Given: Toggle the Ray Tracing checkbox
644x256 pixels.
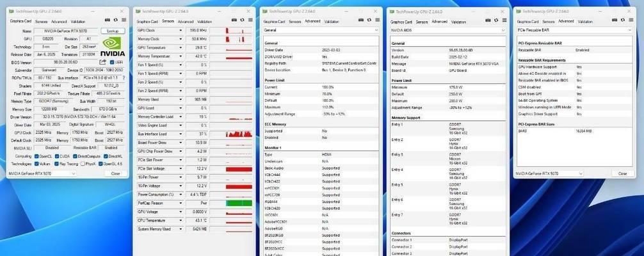Looking at the screenshot, I should (56, 164).
